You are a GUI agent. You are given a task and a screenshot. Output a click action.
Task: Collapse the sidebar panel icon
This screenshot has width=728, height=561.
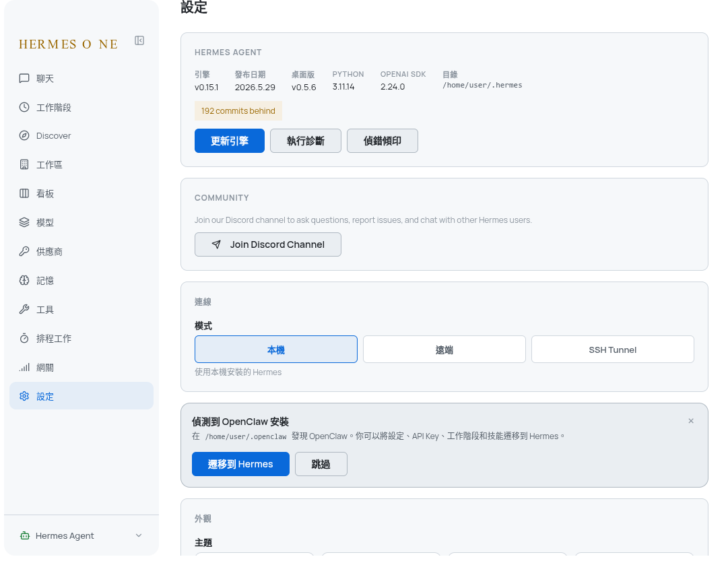pyautogui.click(x=139, y=40)
